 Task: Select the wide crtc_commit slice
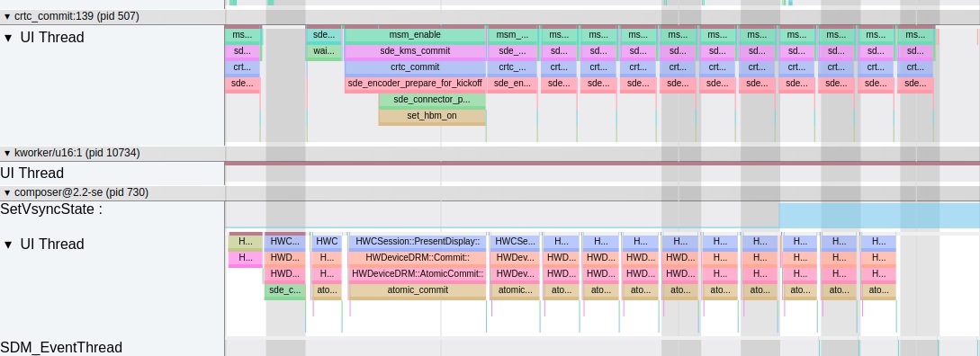coord(415,67)
